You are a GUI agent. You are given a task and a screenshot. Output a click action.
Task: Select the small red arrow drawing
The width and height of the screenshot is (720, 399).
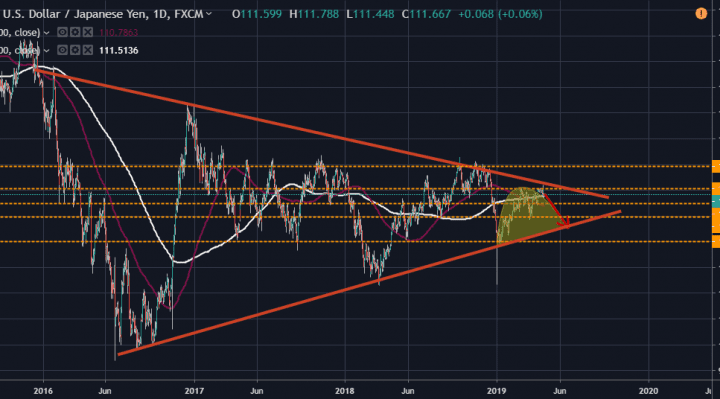[557, 211]
